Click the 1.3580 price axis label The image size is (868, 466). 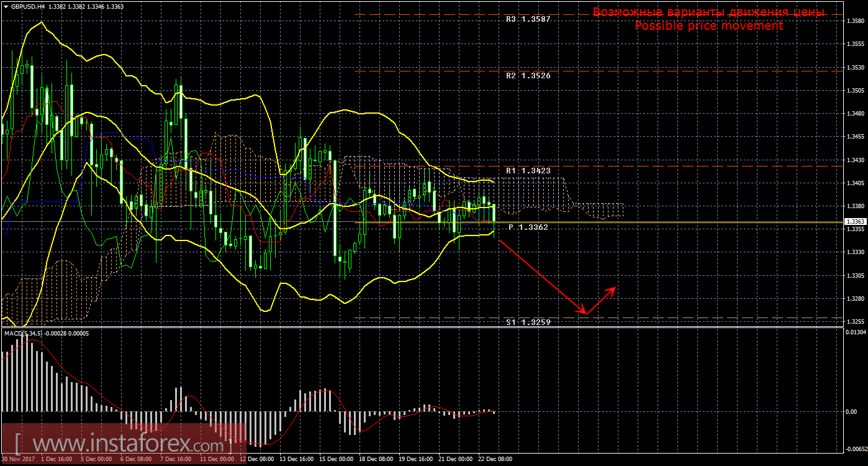(x=855, y=21)
